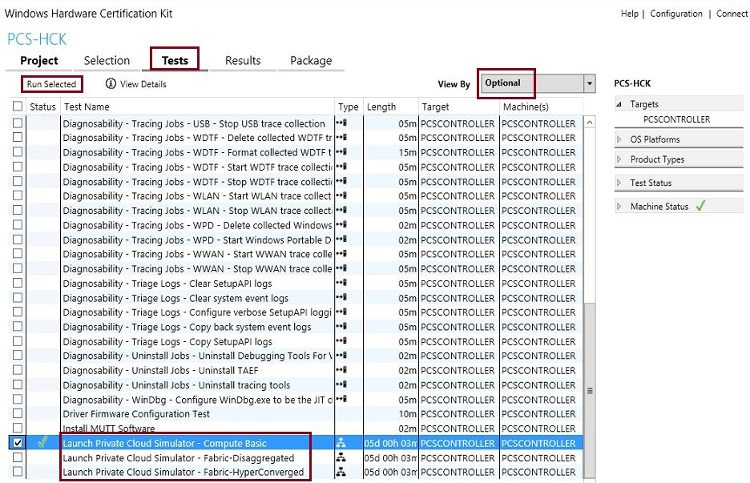Click the info icon beside View Details
750x483 pixels.
[x=110, y=84]
